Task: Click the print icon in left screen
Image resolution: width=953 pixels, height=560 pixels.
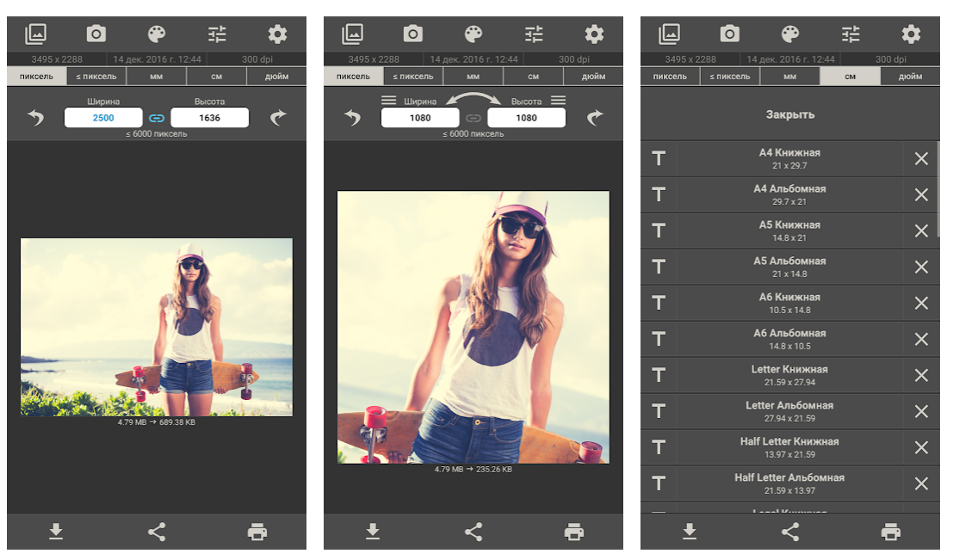Action: click(x=257, y=532)
